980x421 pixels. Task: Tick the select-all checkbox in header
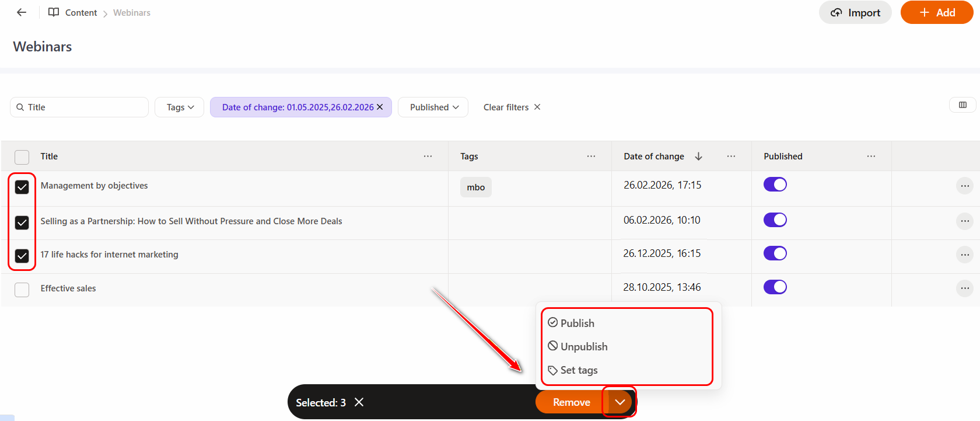pos(22,157)
